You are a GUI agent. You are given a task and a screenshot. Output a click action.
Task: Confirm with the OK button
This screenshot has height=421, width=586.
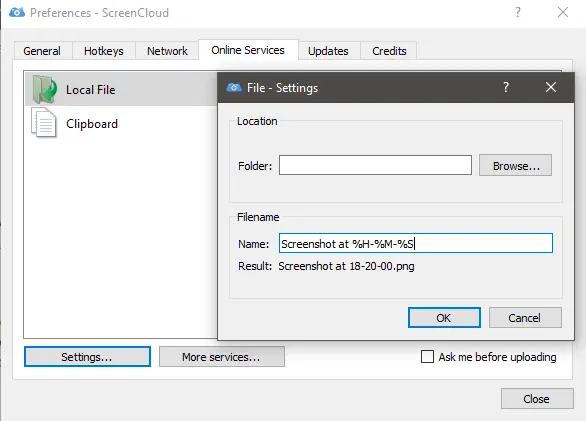[x=444, y=318]
